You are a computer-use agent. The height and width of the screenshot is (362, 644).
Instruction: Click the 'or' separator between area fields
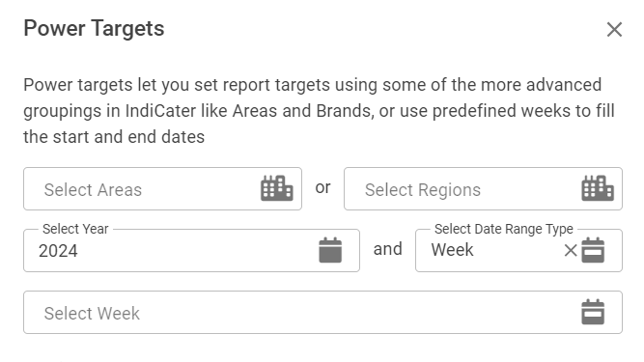(x=322, y=188)
